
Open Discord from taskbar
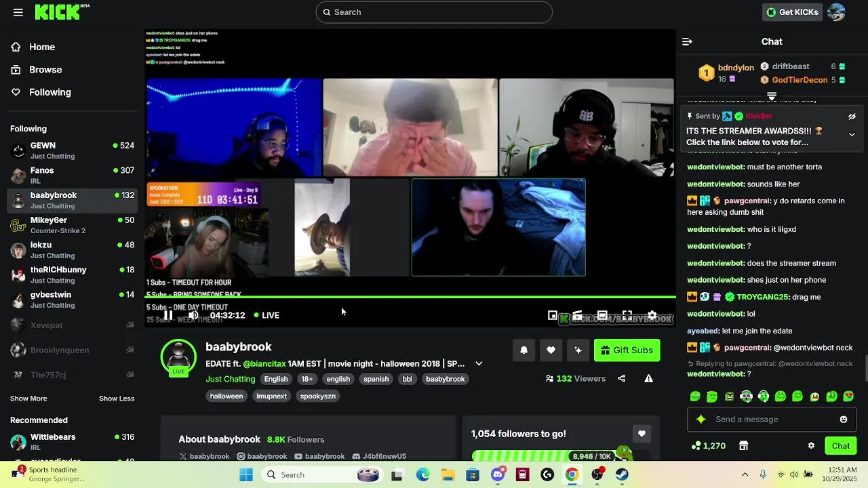pos(498,474)
